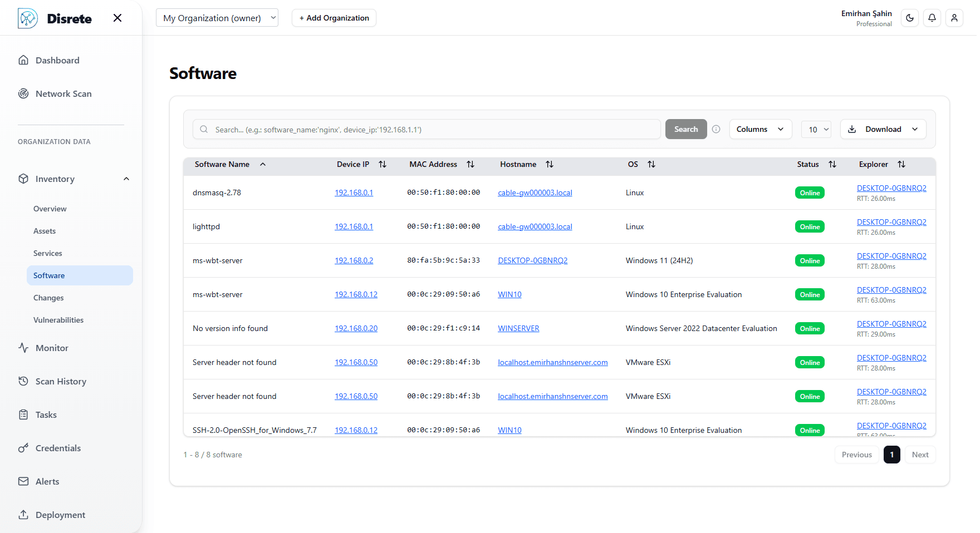Click the search info icon

(x=716, y=129)
